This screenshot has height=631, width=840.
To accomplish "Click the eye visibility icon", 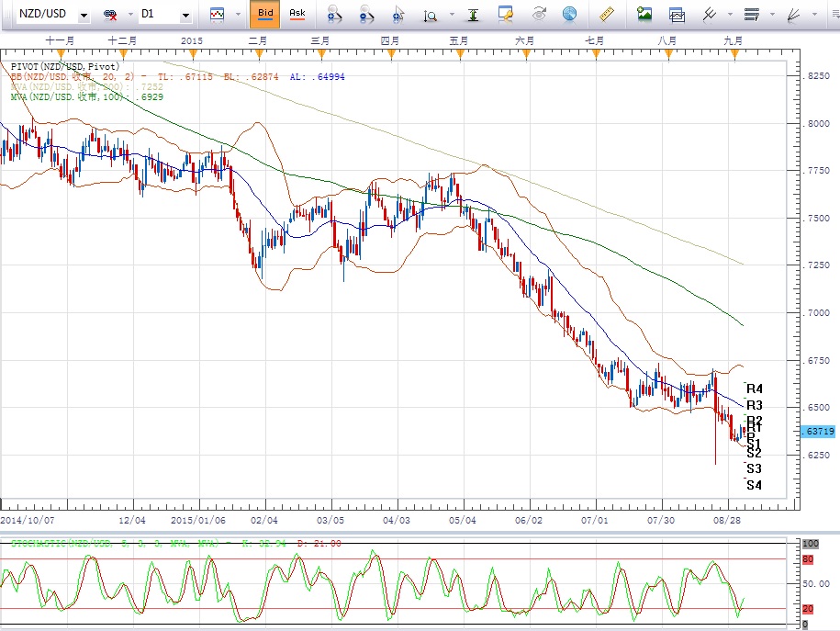I will [x=538, y=14].
